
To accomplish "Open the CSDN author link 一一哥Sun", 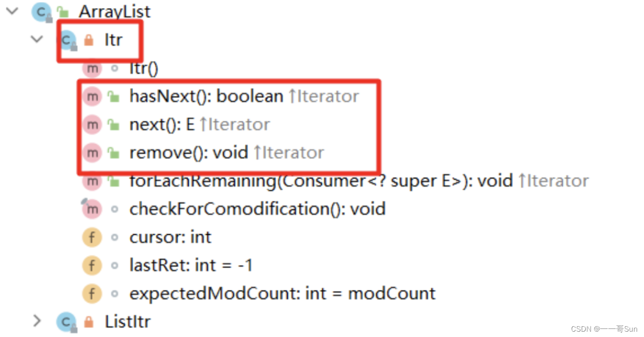I will (604, 329).
